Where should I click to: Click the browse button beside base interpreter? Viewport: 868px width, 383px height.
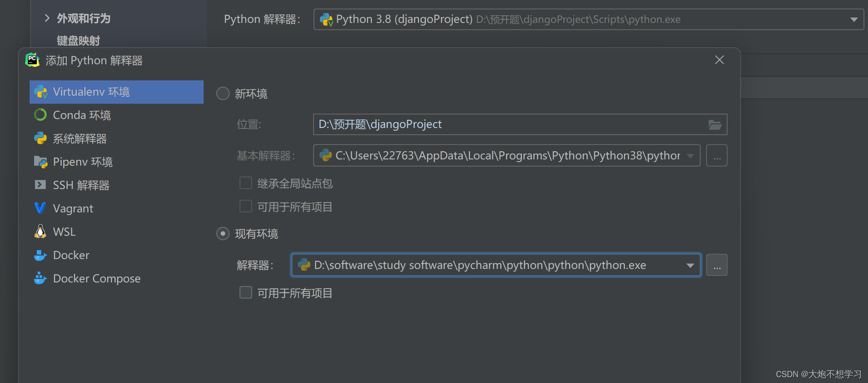[717, 155]
